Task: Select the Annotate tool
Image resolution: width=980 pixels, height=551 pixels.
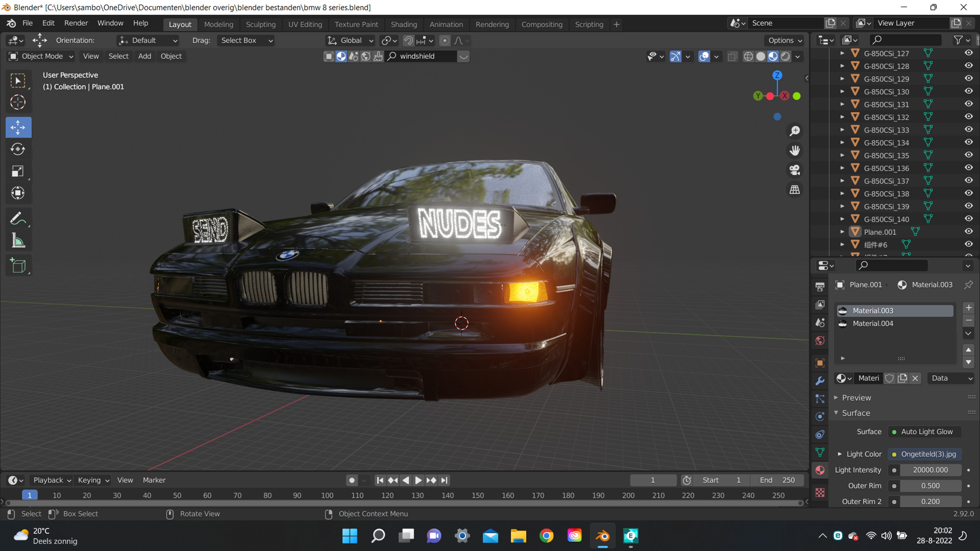Action: 18,217
